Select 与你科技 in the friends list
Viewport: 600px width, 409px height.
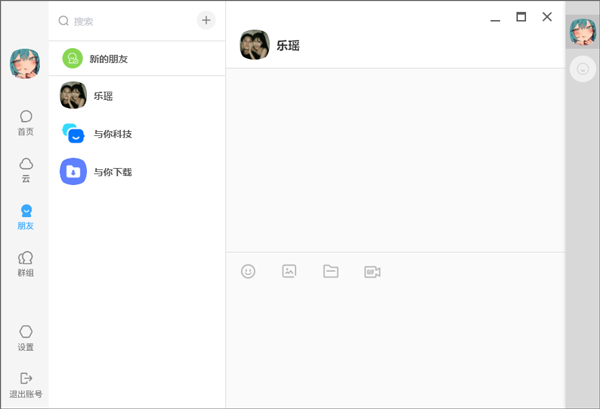137,134
